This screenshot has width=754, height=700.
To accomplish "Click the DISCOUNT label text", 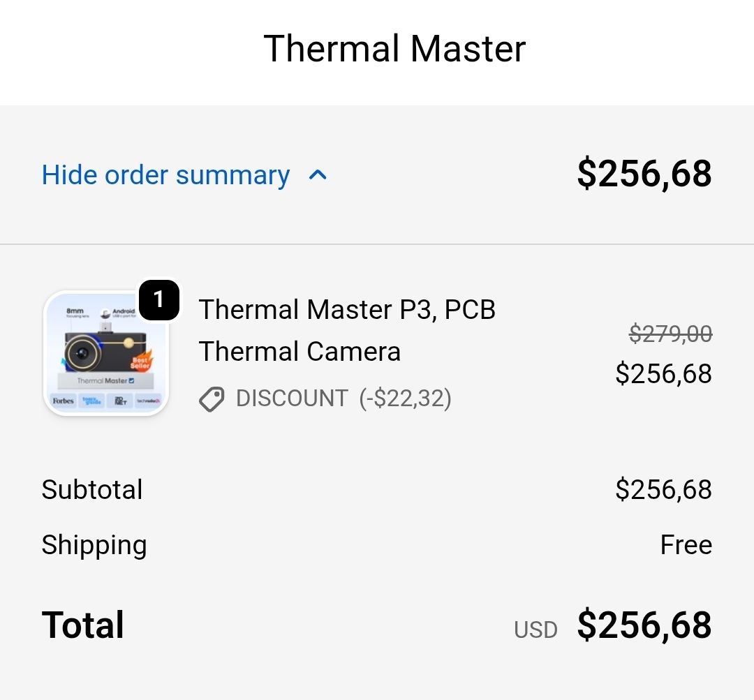I will (292, 399).
